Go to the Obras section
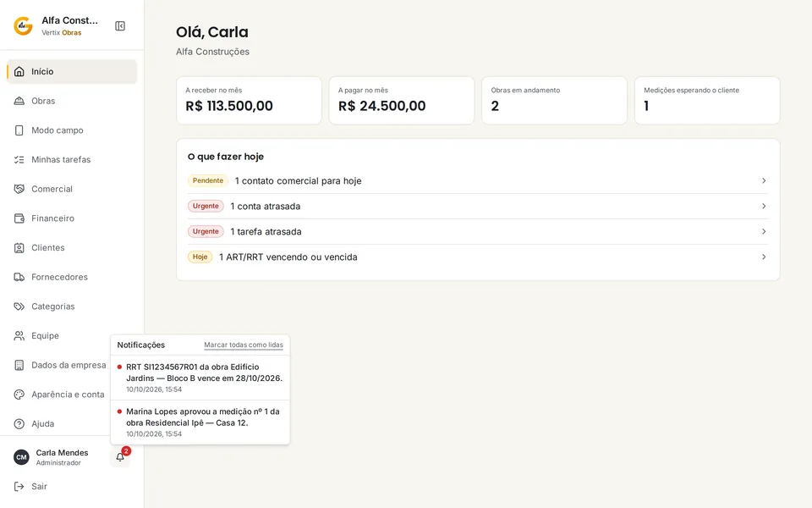812x508 pixels. click(72, 101)
